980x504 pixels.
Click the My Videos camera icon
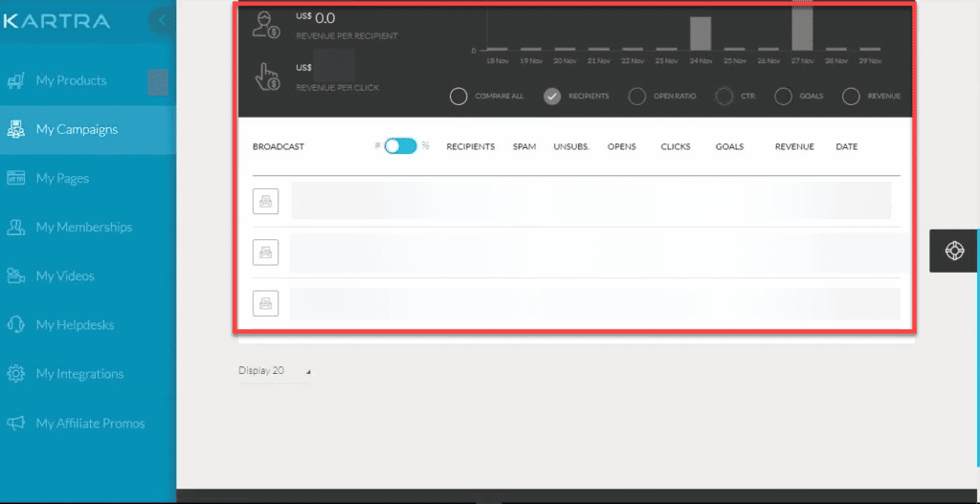[x=15, y=276]
